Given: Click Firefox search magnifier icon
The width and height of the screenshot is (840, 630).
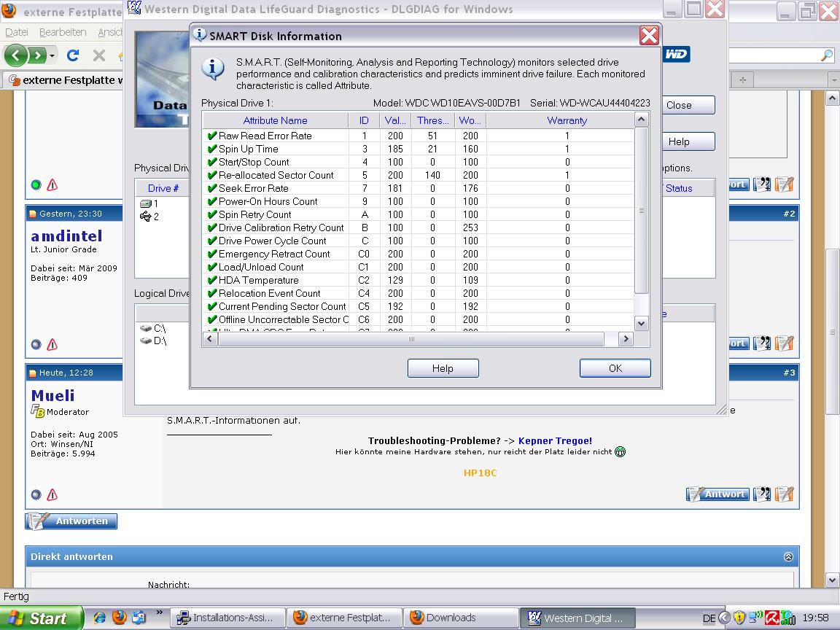Looking at the screenshot, I should point(827,55).
